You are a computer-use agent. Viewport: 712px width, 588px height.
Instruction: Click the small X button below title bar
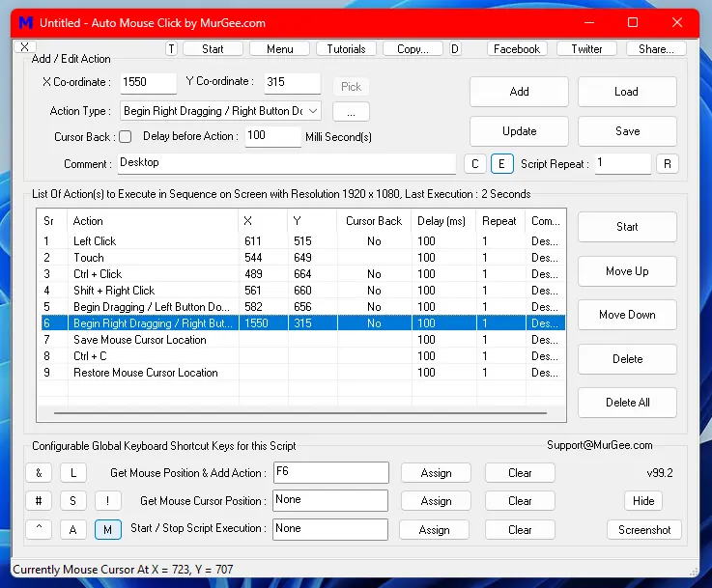tap(25, 46)
